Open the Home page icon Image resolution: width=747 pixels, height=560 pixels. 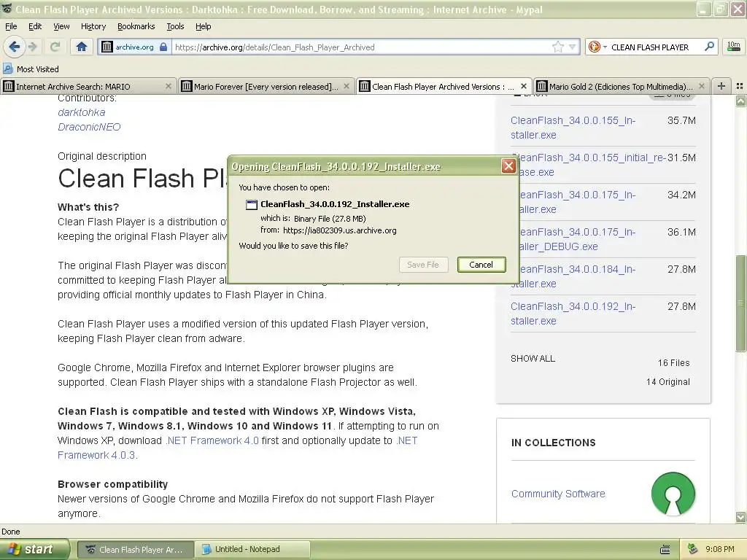coord(82,47)
